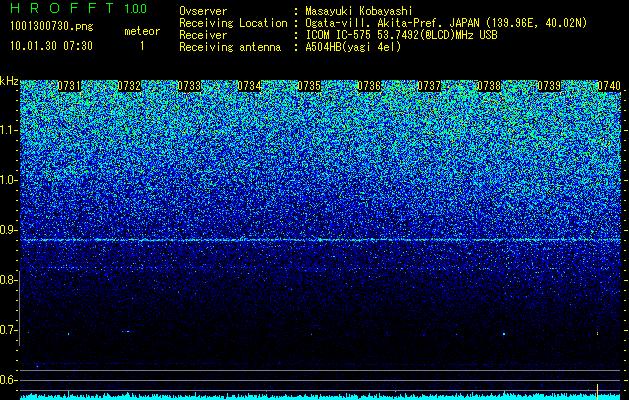The width and height of the screenshot is (629, 400).
Task: Click the Ovserver label
Action: tap(203, 11)
